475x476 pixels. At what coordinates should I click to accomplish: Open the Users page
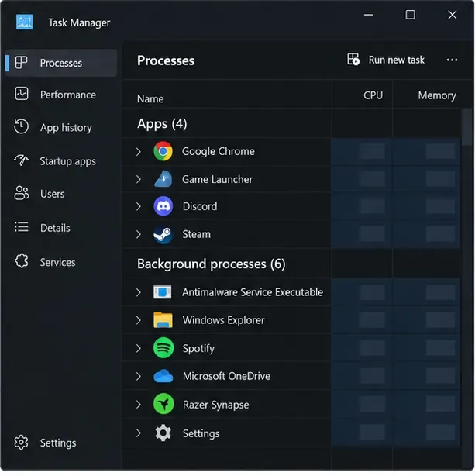pyautogui.click(x=61, y=194)
